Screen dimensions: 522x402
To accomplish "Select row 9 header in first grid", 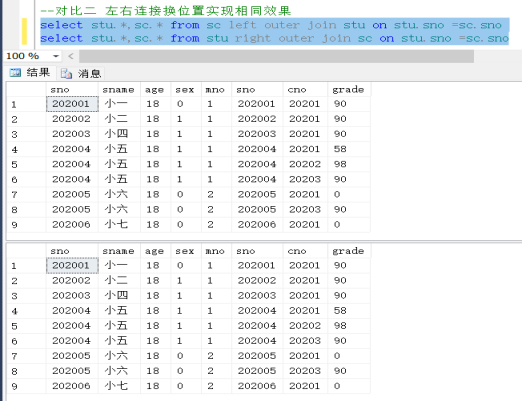I will coord(26,225).
